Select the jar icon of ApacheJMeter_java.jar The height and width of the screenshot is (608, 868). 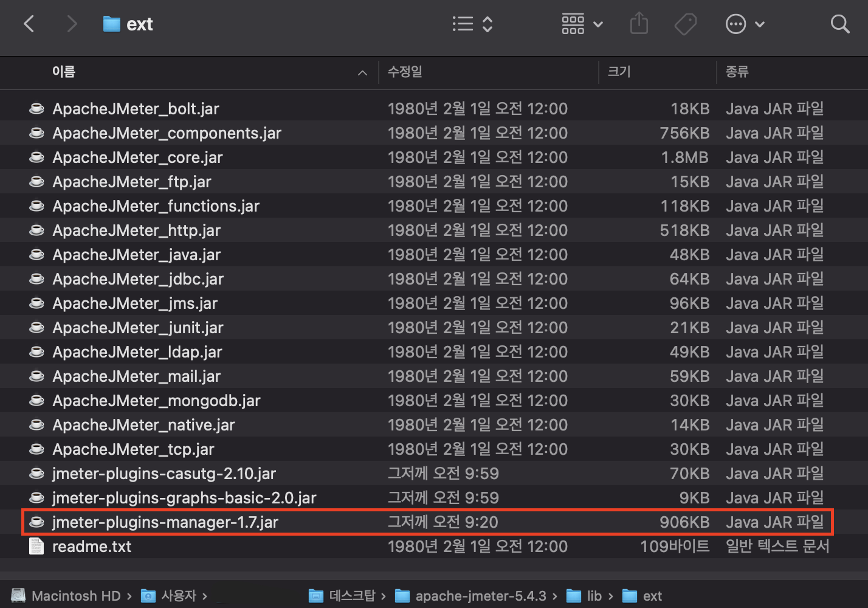[36, 255]
